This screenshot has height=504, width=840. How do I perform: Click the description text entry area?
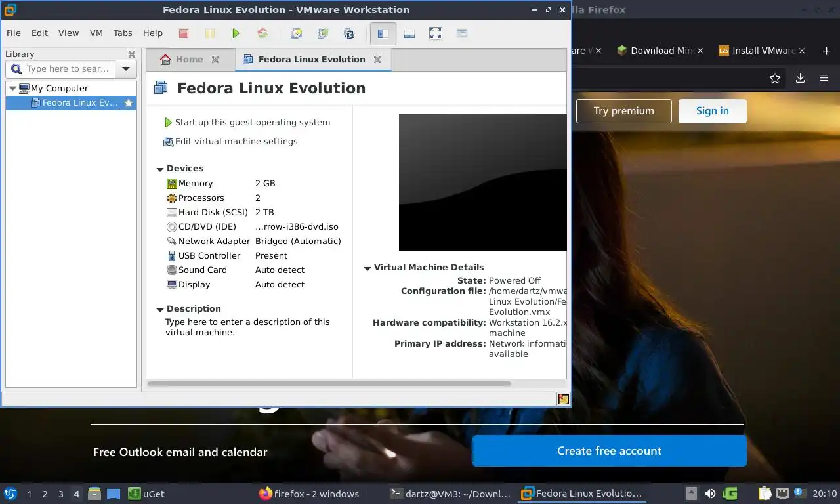(x=247, y=327)
